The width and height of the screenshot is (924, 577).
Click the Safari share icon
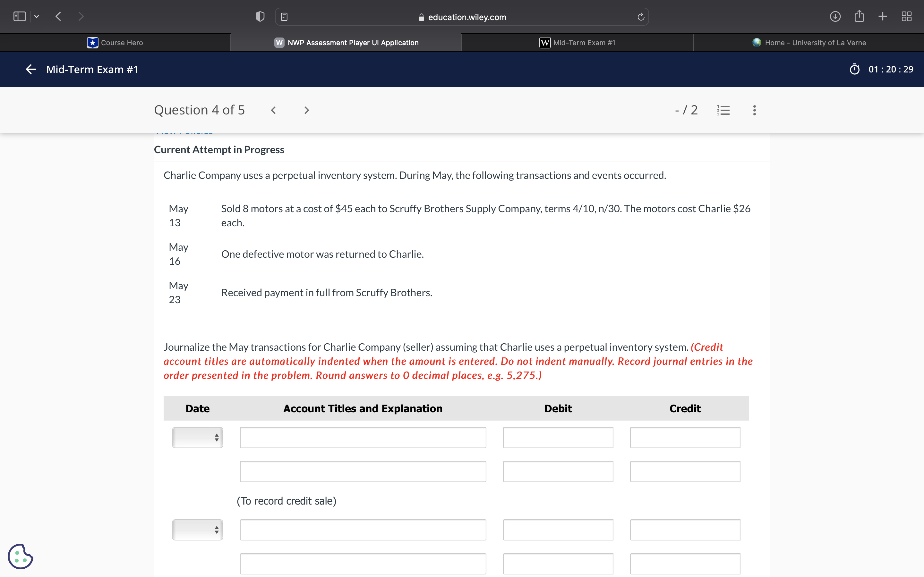pos(859,16)
